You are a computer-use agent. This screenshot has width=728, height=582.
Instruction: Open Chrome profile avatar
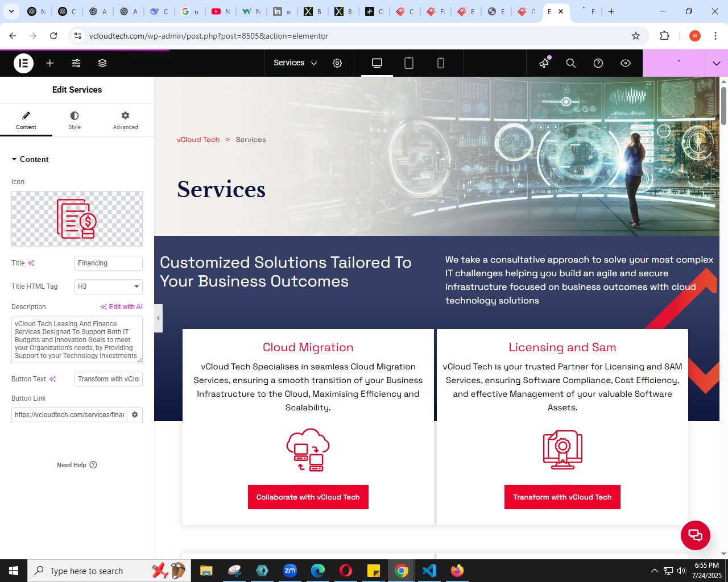coord(695,36)
